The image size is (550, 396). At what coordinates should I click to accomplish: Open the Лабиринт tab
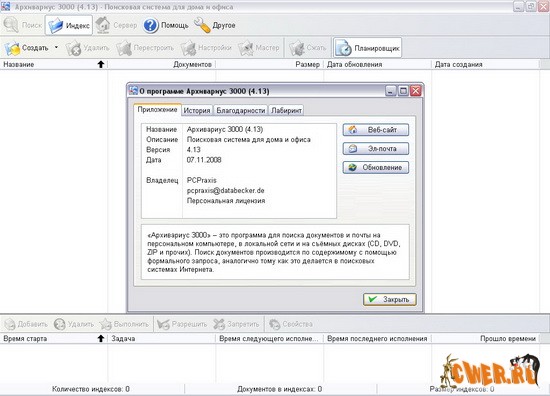(x=286, y=110)
